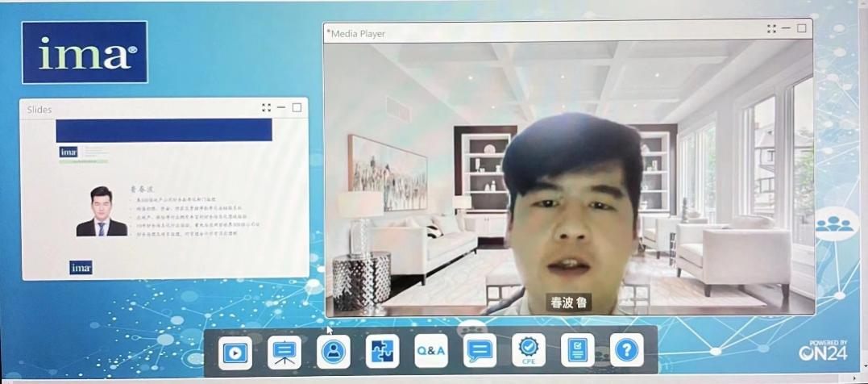Open the Q&A widget

click(x=431, y=351)
